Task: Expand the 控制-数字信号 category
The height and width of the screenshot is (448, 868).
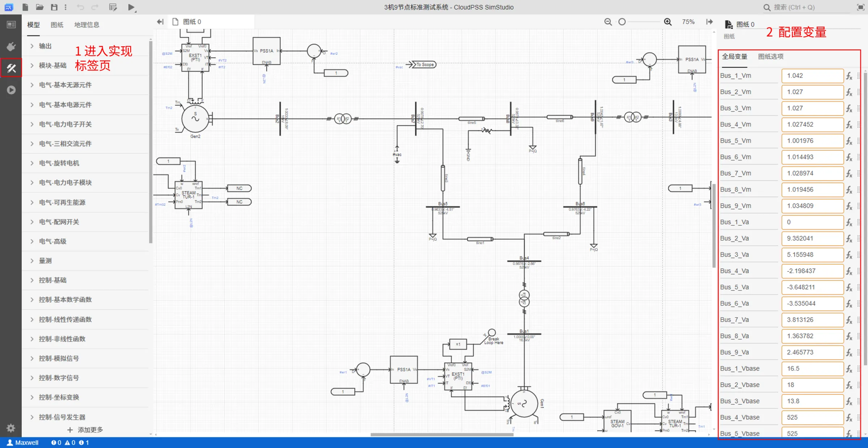Action: tap(85, 378)
